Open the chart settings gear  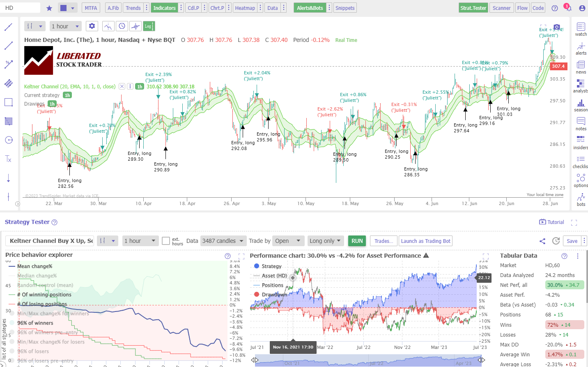pyautogui.click(x=92, y=25)
